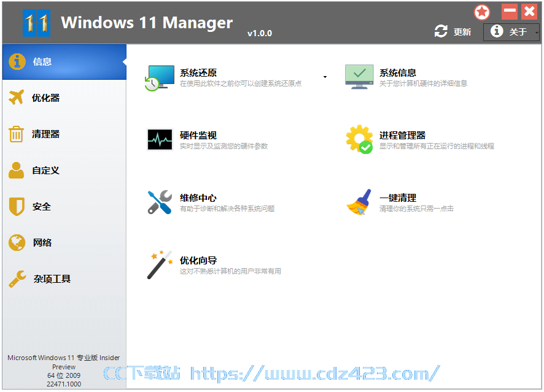Open the 清理器 (Cleaner) tab
Screen dimensions: 544x392
coord(64,134)
